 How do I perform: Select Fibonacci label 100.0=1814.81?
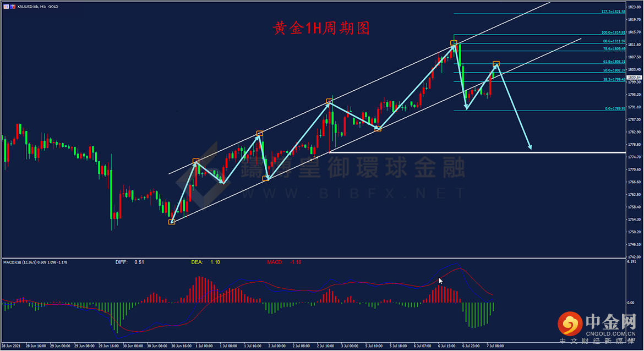(613, 32)
